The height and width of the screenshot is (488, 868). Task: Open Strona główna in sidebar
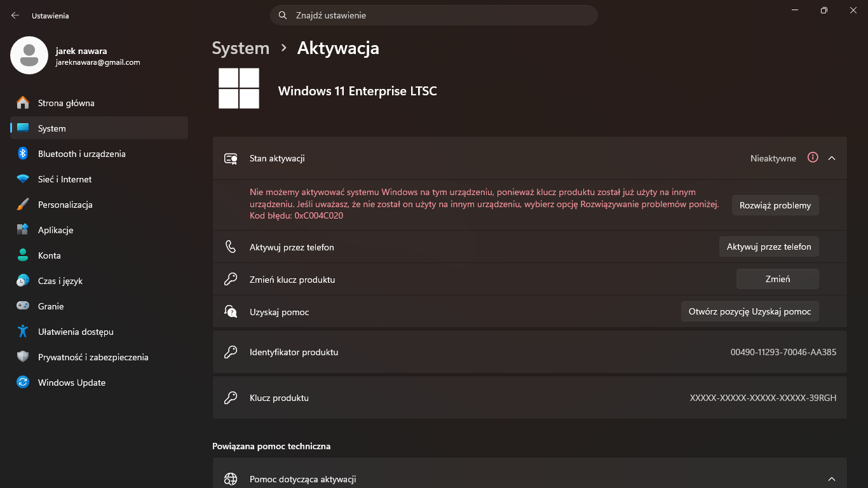click(99, 103)
